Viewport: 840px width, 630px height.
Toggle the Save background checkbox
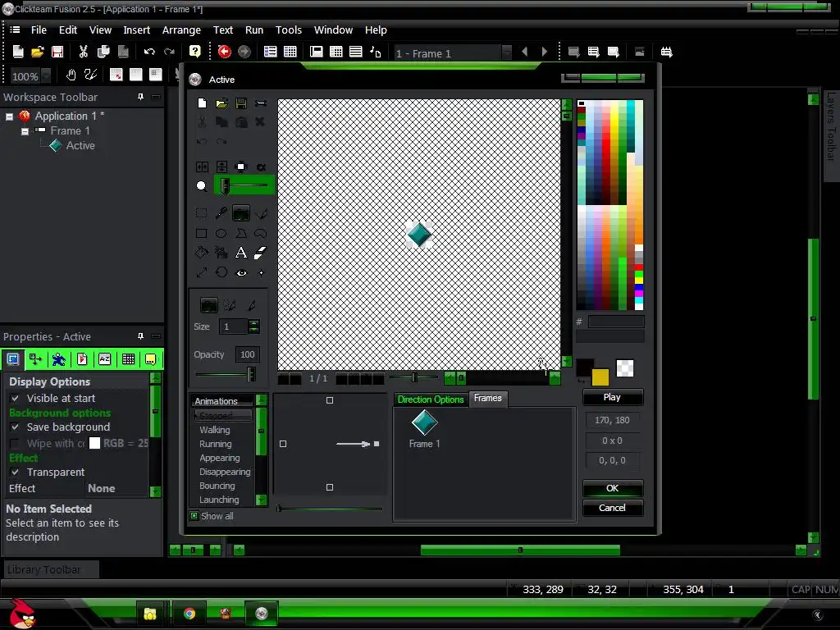point(15,427)
